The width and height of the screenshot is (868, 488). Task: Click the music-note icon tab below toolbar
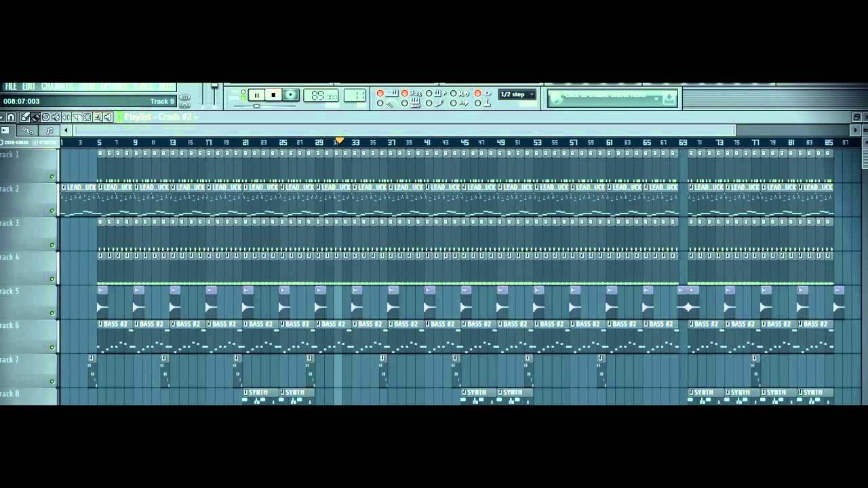(x=50, y=130)
